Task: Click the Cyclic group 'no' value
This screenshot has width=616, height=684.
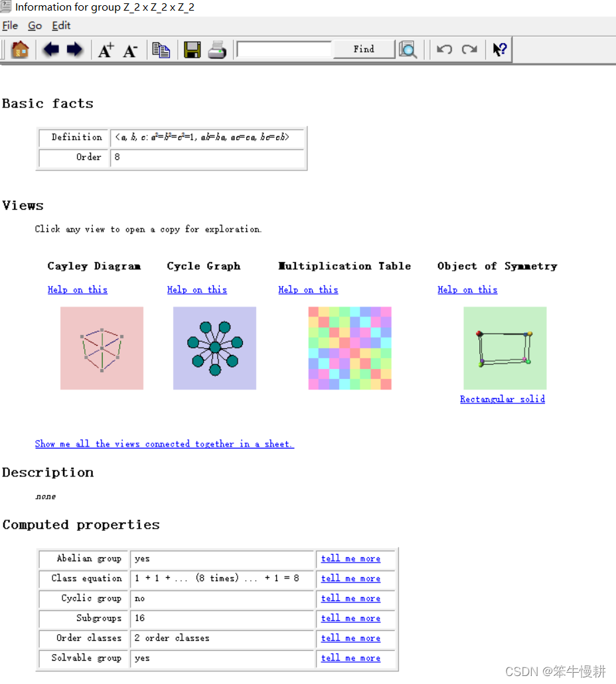Action: pyautogui.click(x=139, y=598)
